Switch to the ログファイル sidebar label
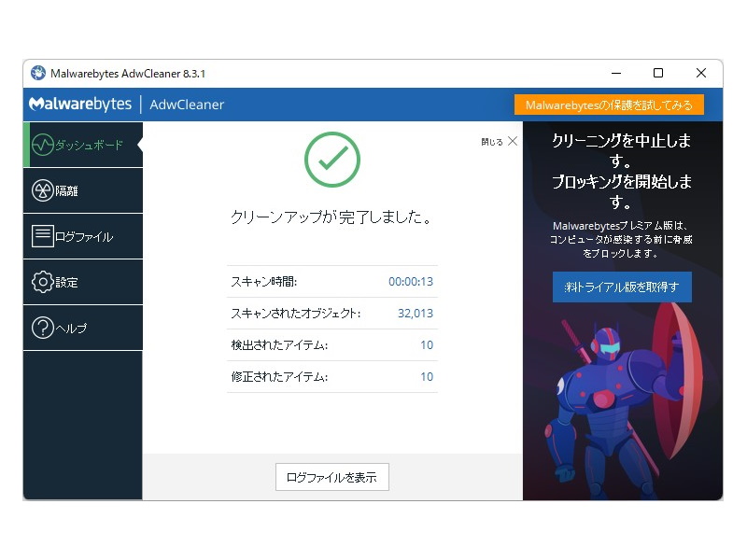The width and height of the screenshot is (747, 560). pyautogui.click(x=84, y=237)
